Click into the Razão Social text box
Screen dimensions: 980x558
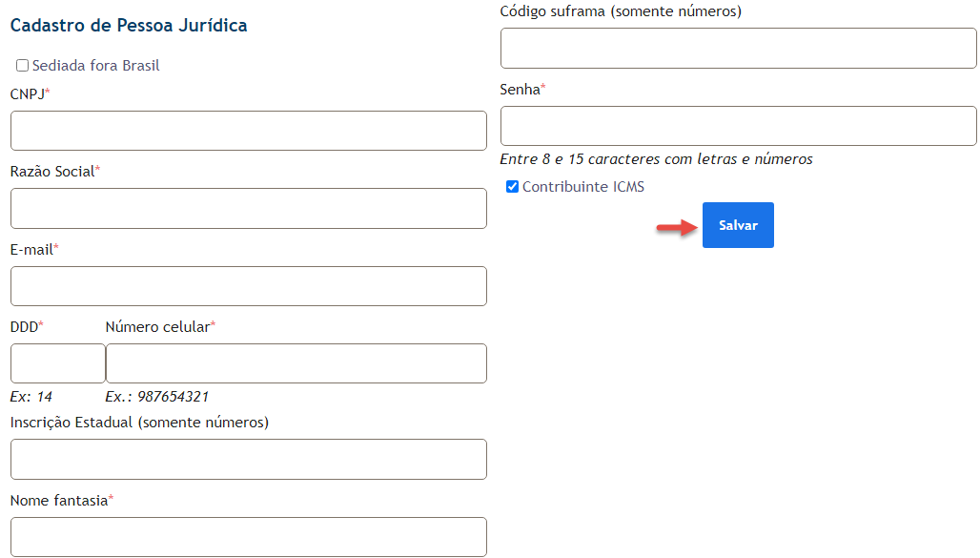(x=248, y=208)
